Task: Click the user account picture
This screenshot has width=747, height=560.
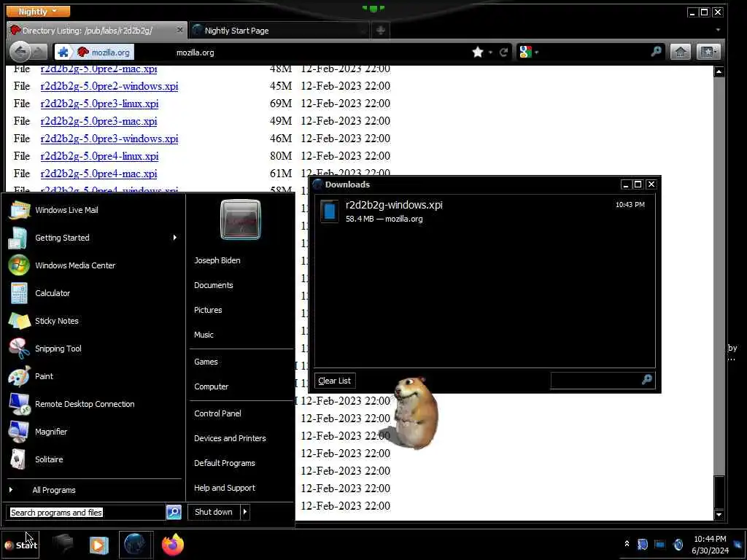Action: point(241,219)
